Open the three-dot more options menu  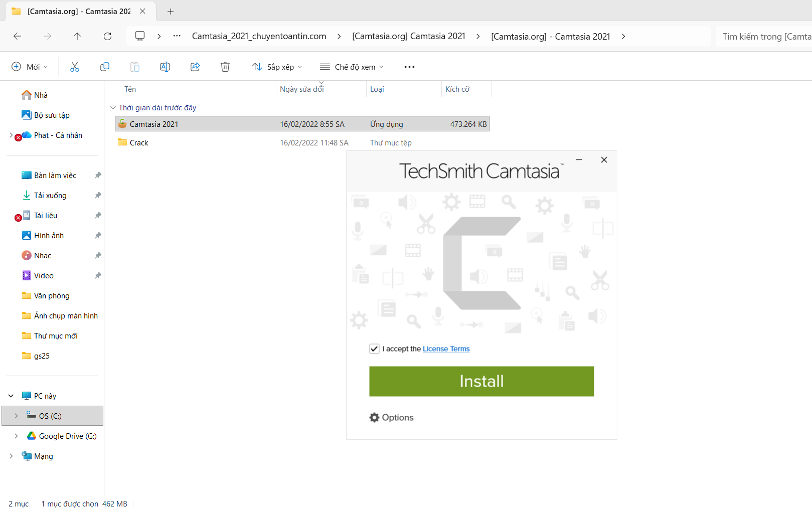409,67
